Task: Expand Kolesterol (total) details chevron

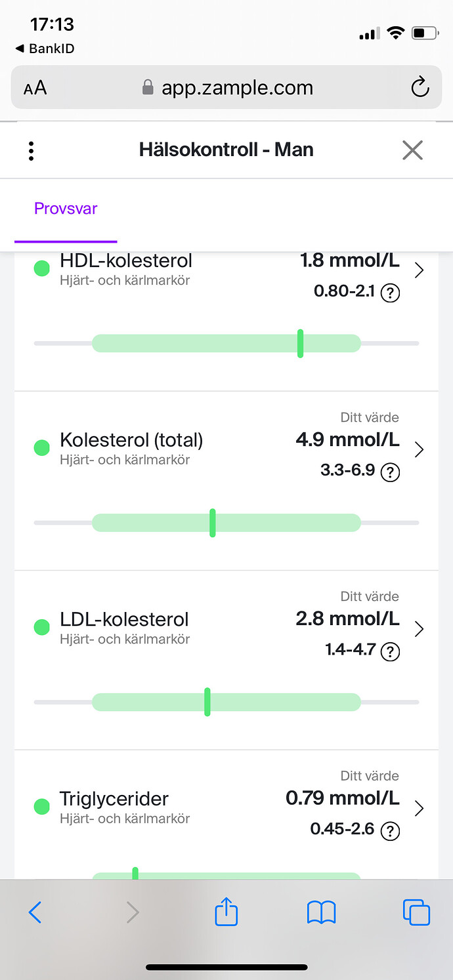Action: tap(420, 449)
